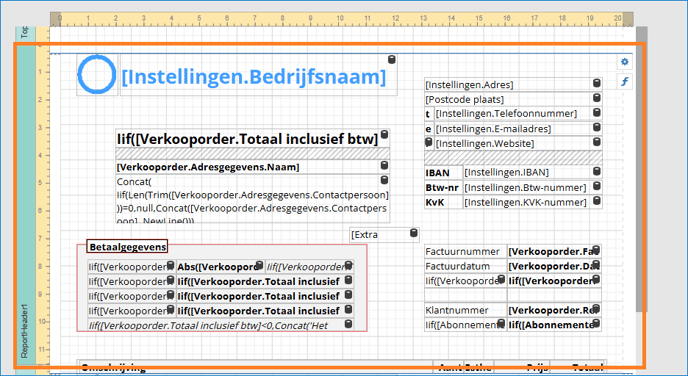Image resolution: width=688 pixels, height=376 pixels.
Task: Click the database icon on Instellingen.E-mailadres row
Action: tap(597, 127)
